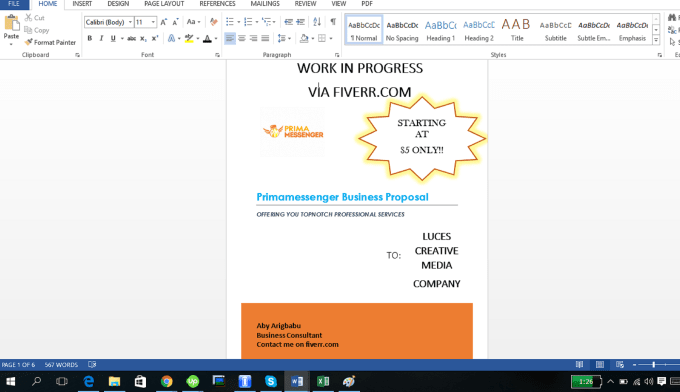Image resolution: width=680 pixels, height=392 pixels.
Task: Toggle bold formatting
Action: (x=90, y=39)
